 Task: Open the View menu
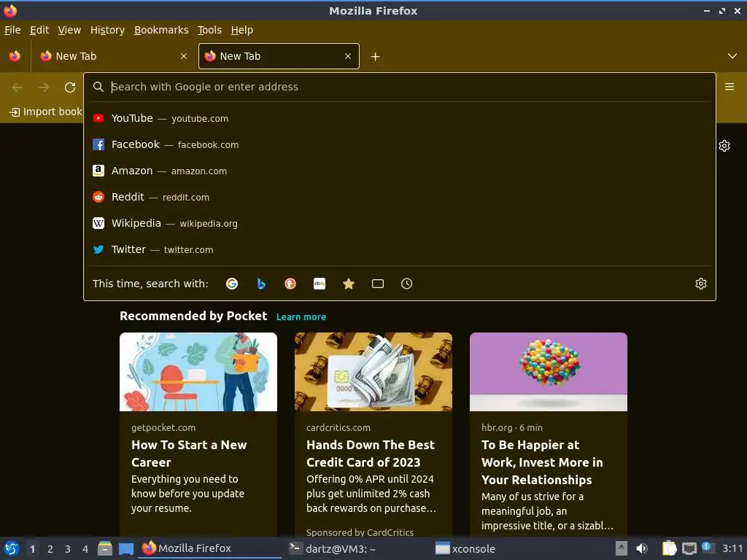click(x=69, y=30)
